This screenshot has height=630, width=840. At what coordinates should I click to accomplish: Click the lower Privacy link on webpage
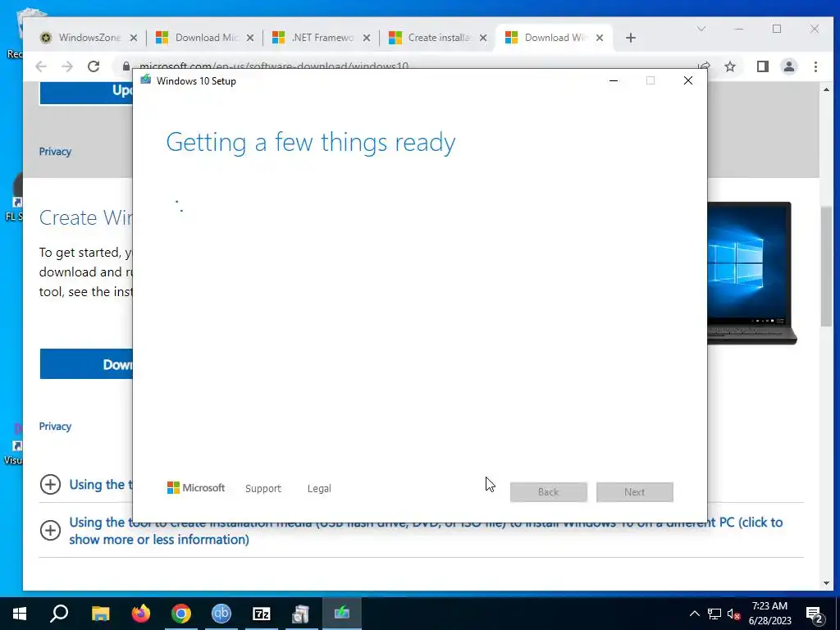(55, 427)
